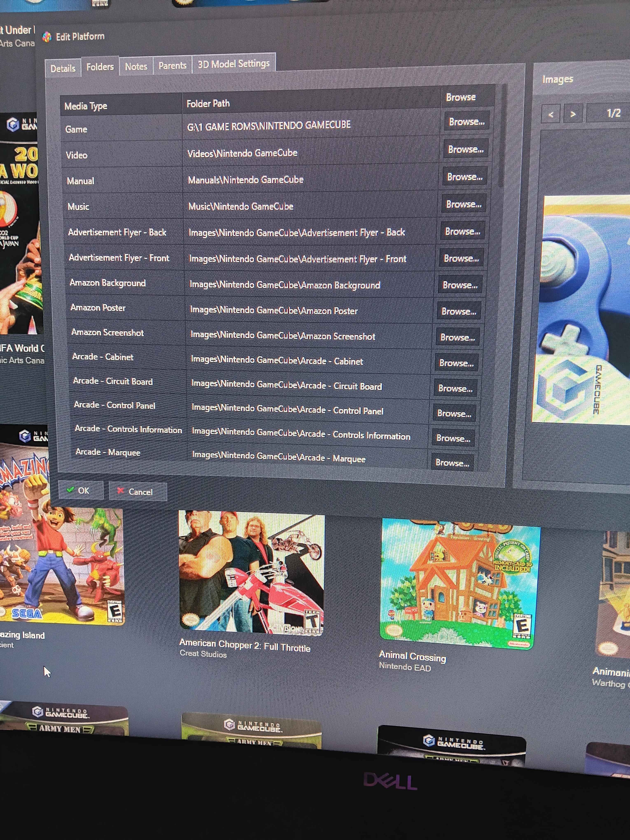
Task: Click Browse for the Game folder
Action: [x=467, y=121]
